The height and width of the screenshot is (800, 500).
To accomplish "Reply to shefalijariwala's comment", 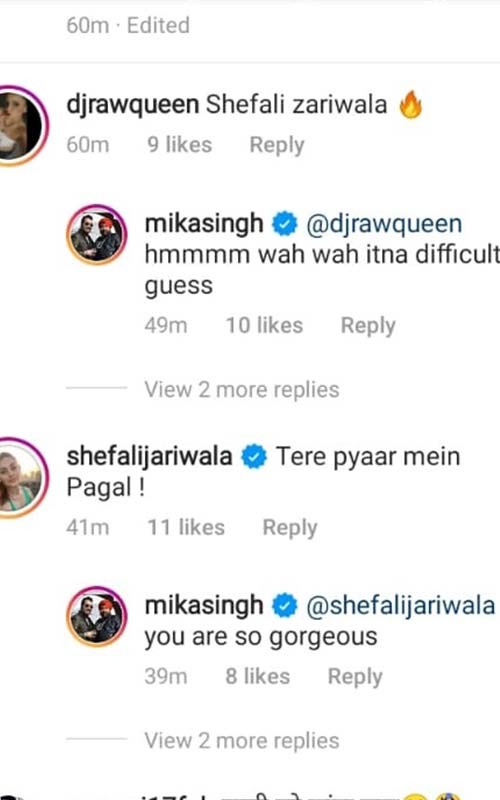I will (290, 528).
